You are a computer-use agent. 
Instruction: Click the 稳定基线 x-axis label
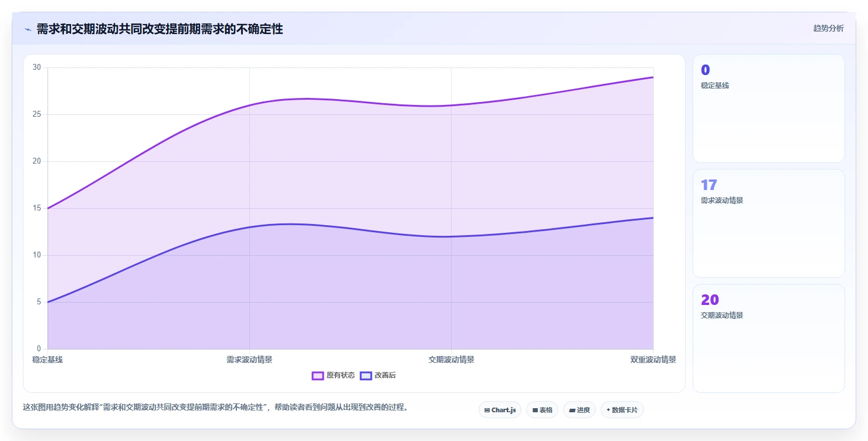[x=48, y=359]
